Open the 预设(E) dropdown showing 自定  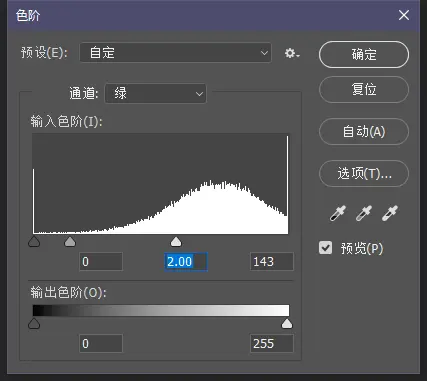[x=175, y=53]
